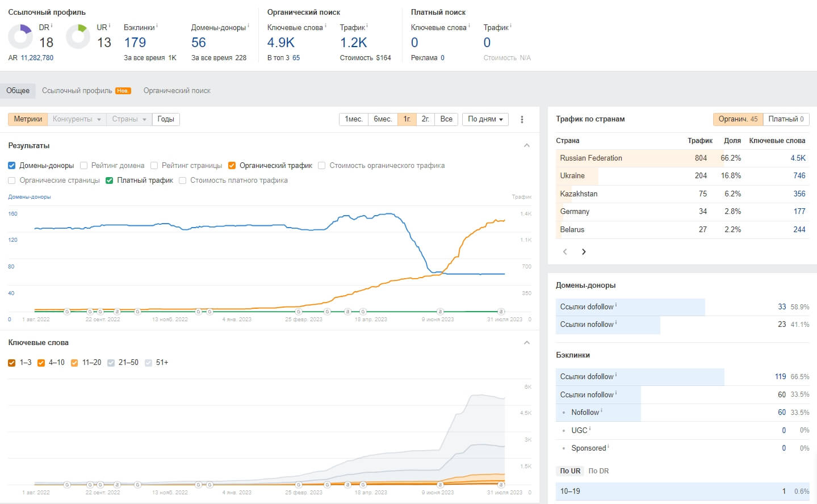Click the DR info icon
817x504 pixels.
52,26
